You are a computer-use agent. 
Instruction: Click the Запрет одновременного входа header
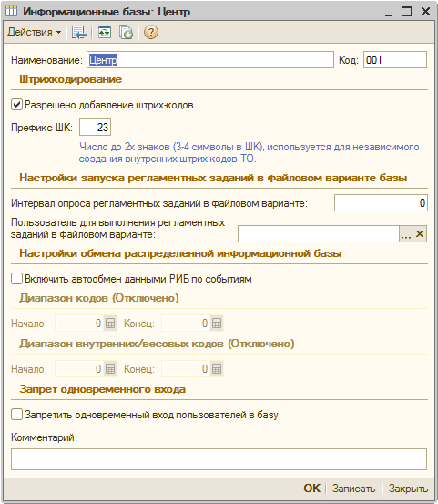(102, 389)
